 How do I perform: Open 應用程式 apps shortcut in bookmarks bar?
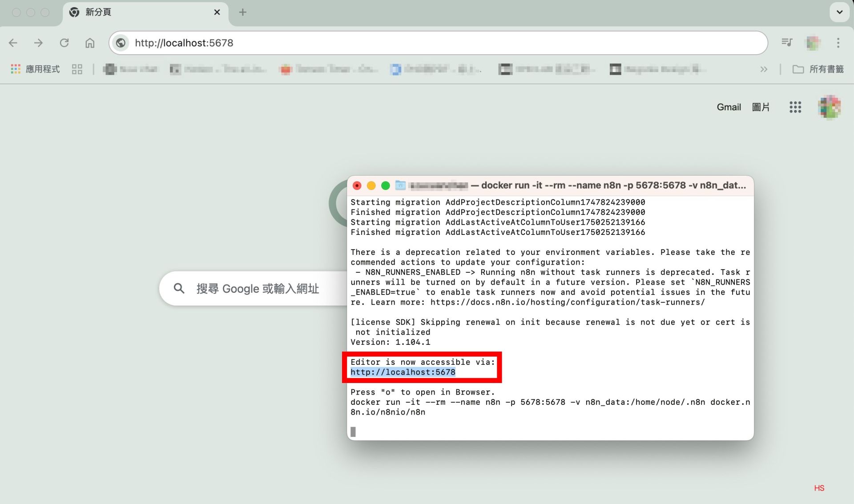click(x=35, y=69)
